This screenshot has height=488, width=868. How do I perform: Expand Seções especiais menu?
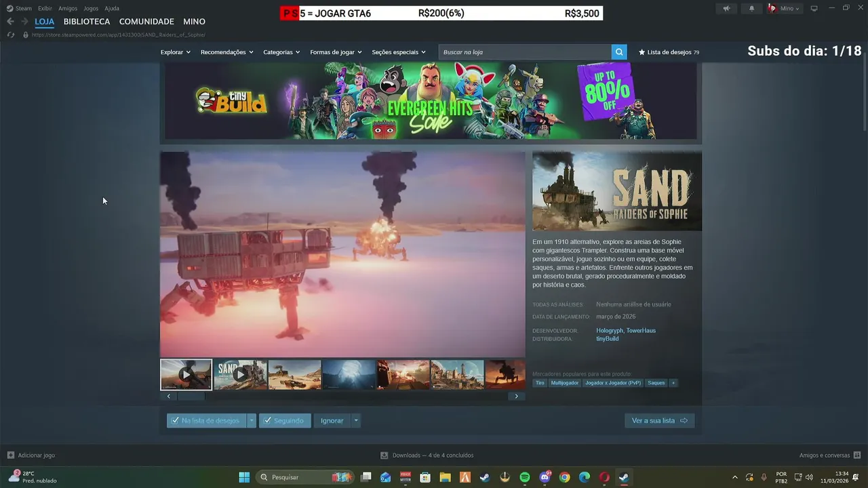click(x=399, y=52)
